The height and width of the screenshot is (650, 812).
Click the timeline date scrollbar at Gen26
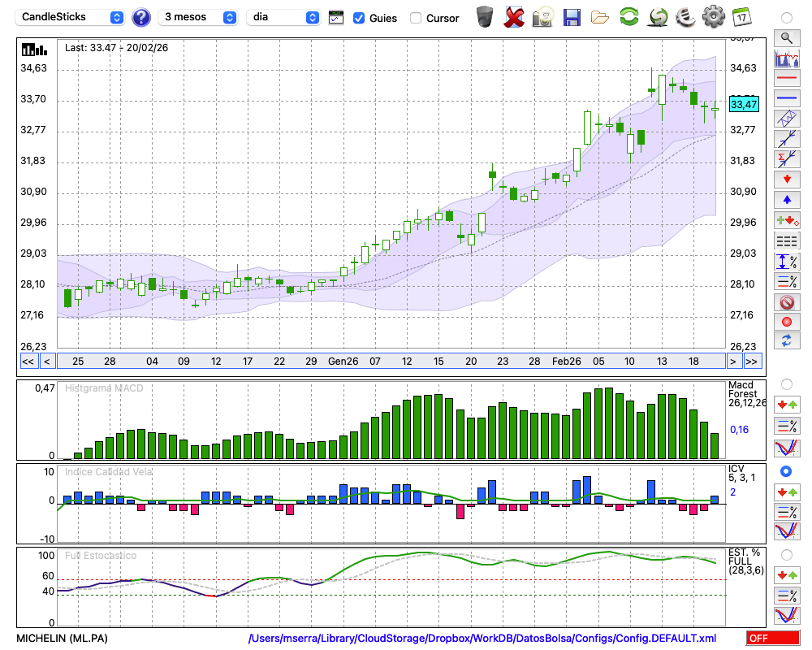click(x=343, y=361)
